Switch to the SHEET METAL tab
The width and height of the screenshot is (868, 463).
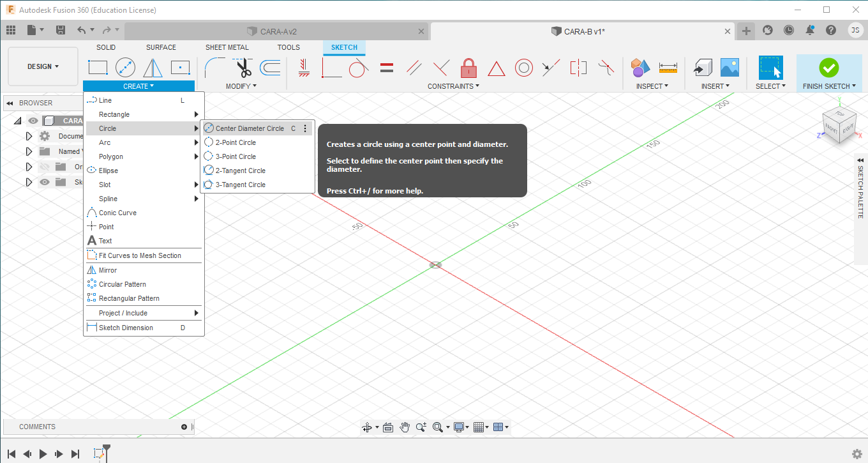click(227, 47)
